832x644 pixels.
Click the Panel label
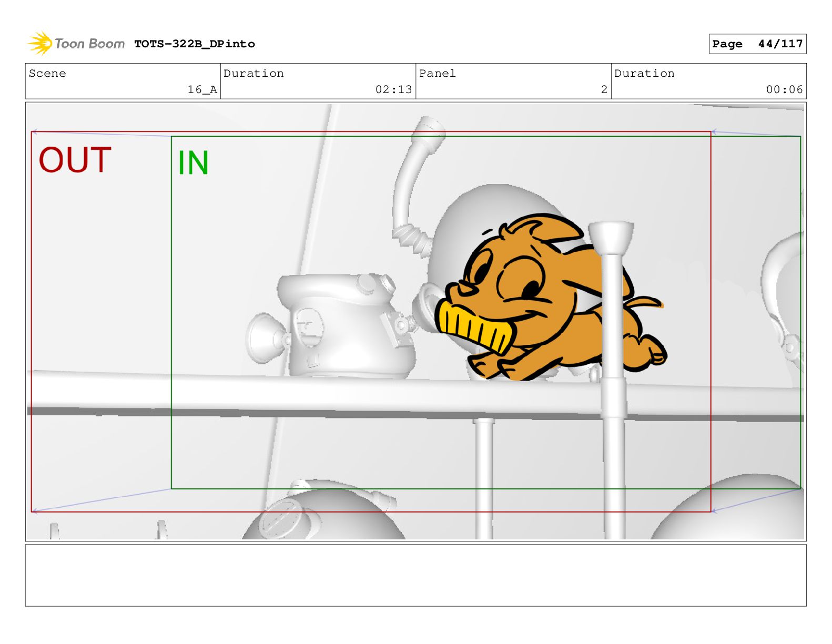(x=437, y=73)
